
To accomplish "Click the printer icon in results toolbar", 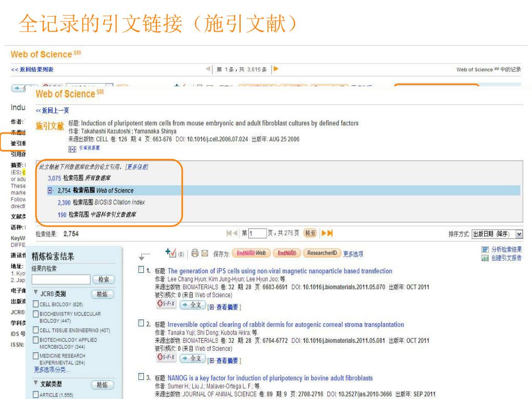I will click(196, 254).
